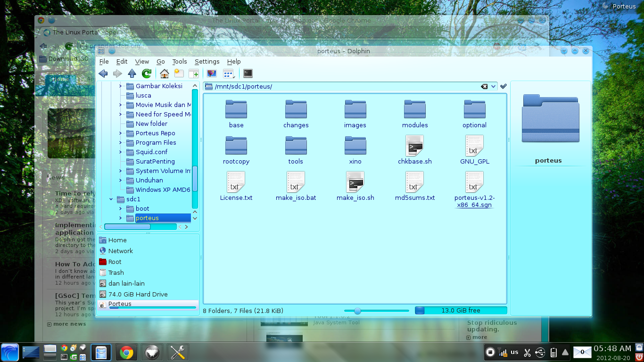Open the modules folder
Image resolution: width=644 pixels, height=362 pixels.
coord(415,114)
